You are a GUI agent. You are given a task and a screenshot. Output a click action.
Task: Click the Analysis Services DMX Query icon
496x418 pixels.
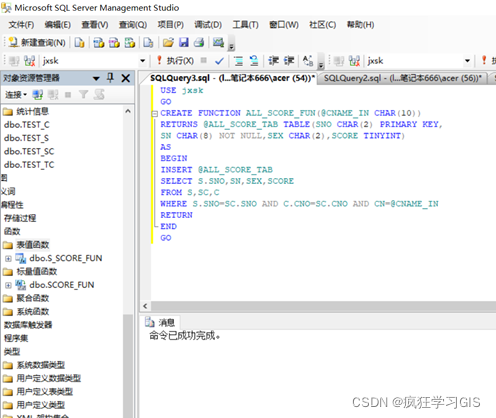click(114, 42)
